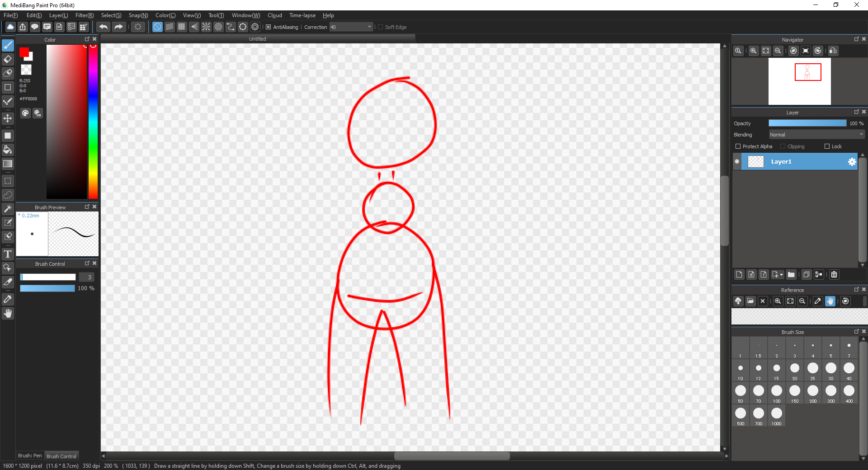Enable concentric circle snap
The width and height of the screenshot is (868, 470).
point(218,27)
